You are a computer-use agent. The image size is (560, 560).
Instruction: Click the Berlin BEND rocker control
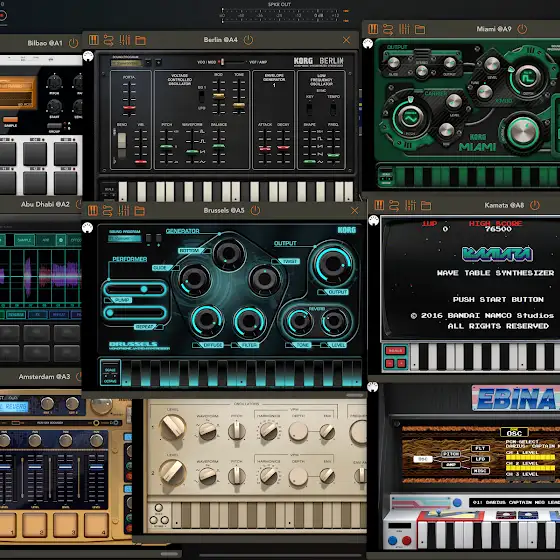[x=122, y=145]
